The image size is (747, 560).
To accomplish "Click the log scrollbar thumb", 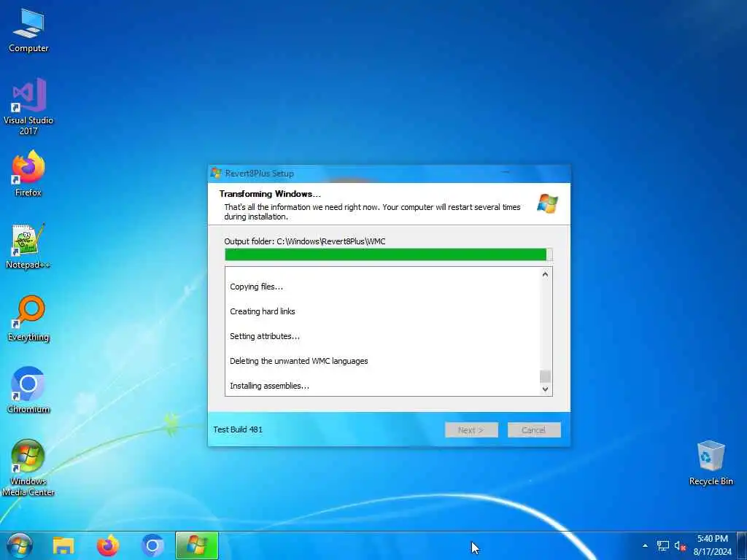I will [x=545, y=377].
